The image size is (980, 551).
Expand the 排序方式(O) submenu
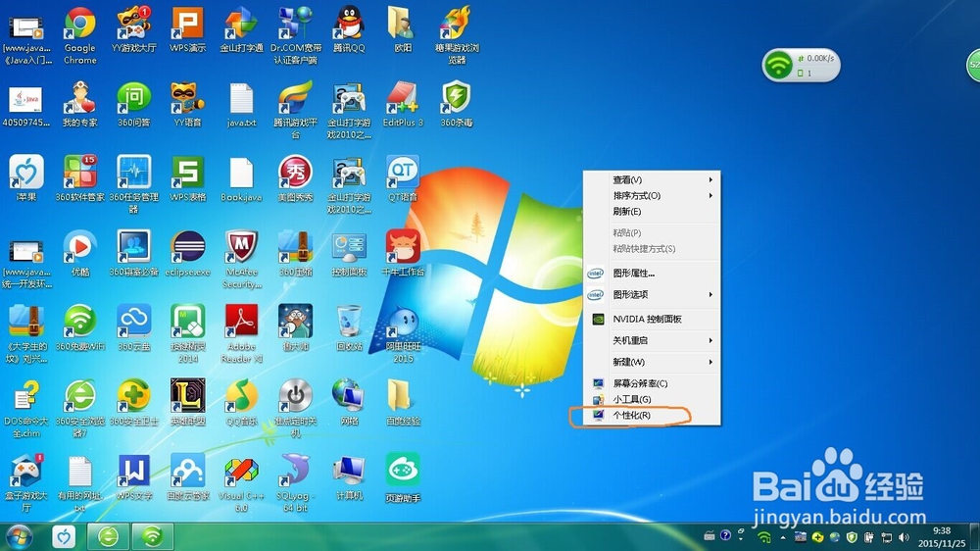pyautogui.click(x=652, y=195)
